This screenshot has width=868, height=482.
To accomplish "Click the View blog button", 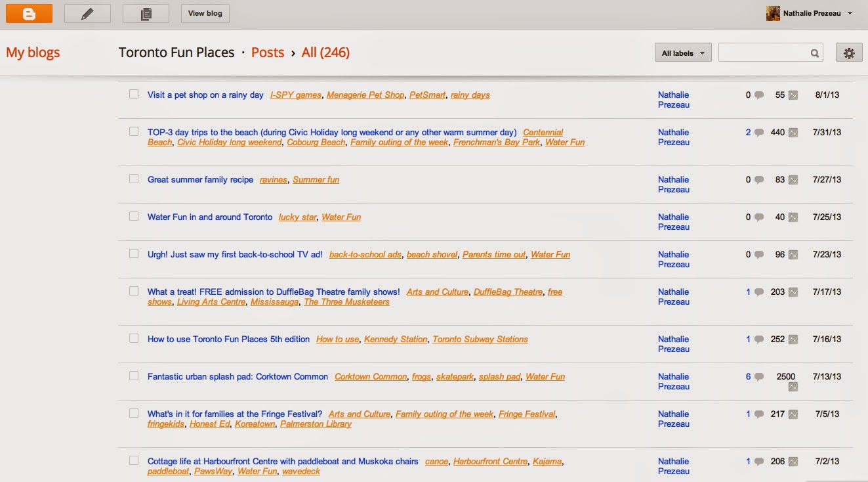I will [205, 13].
